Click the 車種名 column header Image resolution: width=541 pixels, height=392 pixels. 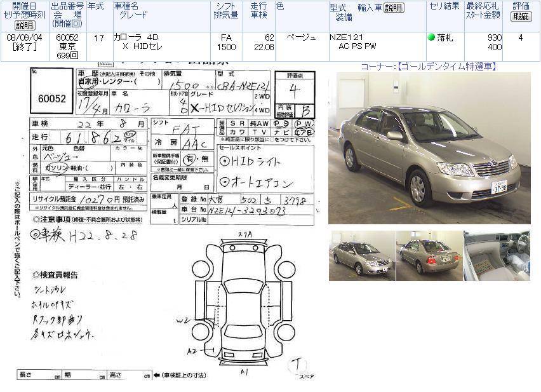pyautogui.click(x=126, y=6)
